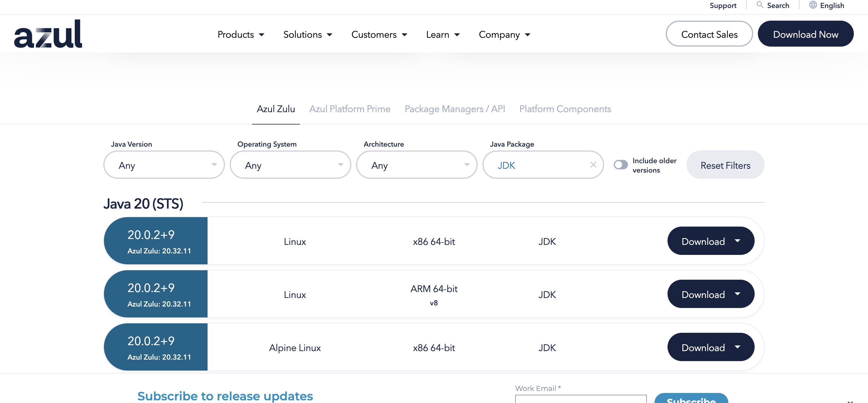Click the search magnifier icon
The height and width of the screenshot is (403, 868).
(759, 5)
